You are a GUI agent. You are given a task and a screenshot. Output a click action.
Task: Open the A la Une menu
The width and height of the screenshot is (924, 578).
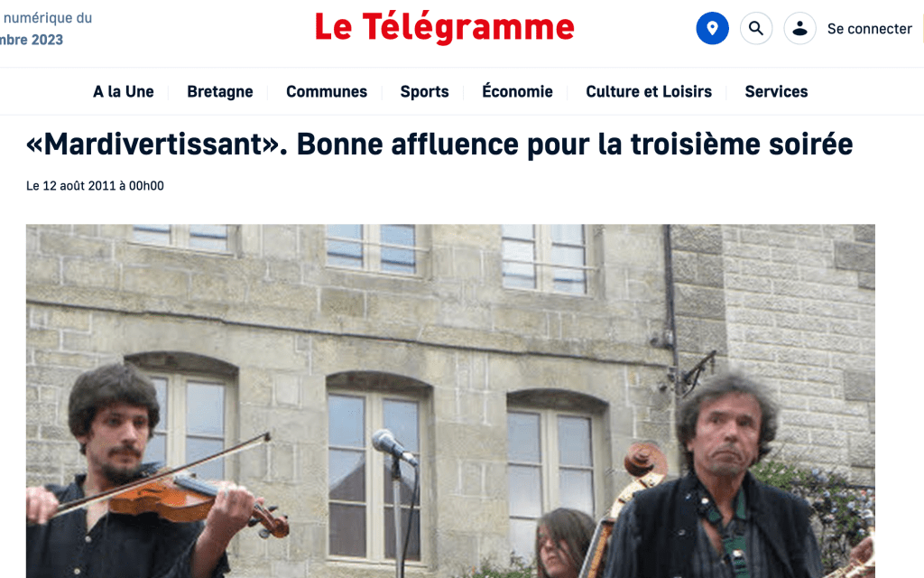coord(123,91)
